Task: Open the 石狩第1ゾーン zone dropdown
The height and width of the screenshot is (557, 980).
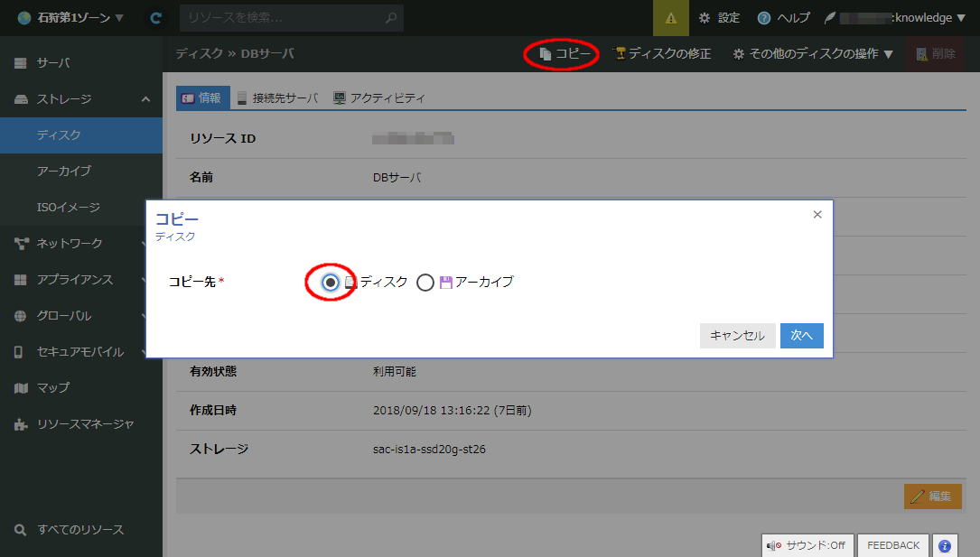Action: click(70, 18)
